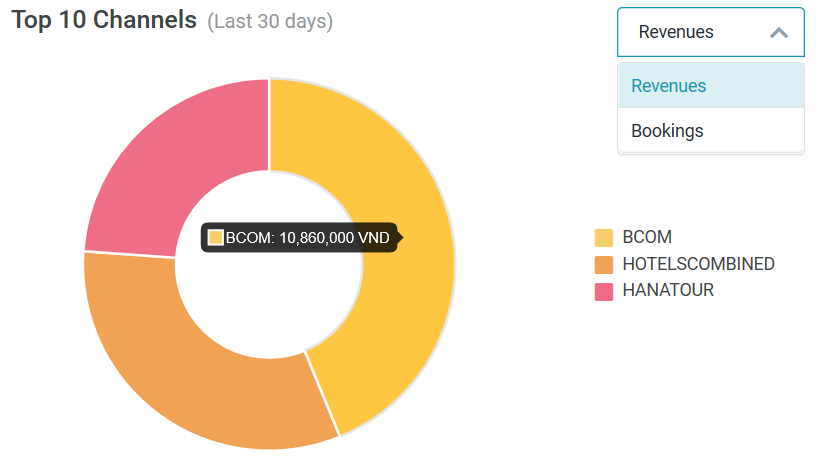Click the BCOM legend color square

pos(604,238)
